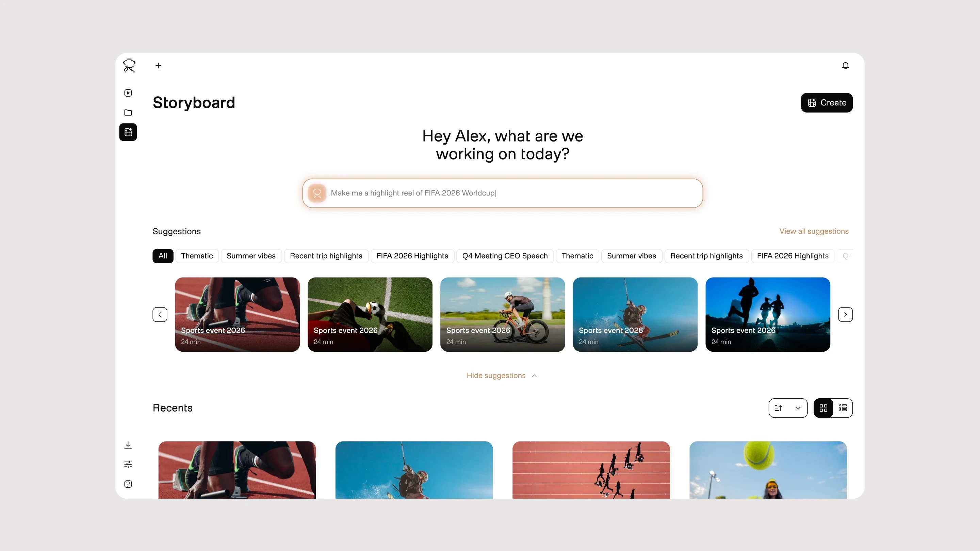Select the first Thematic filter chip
The height and width of the screenshot is (551, 980).
tap(197, 256)
